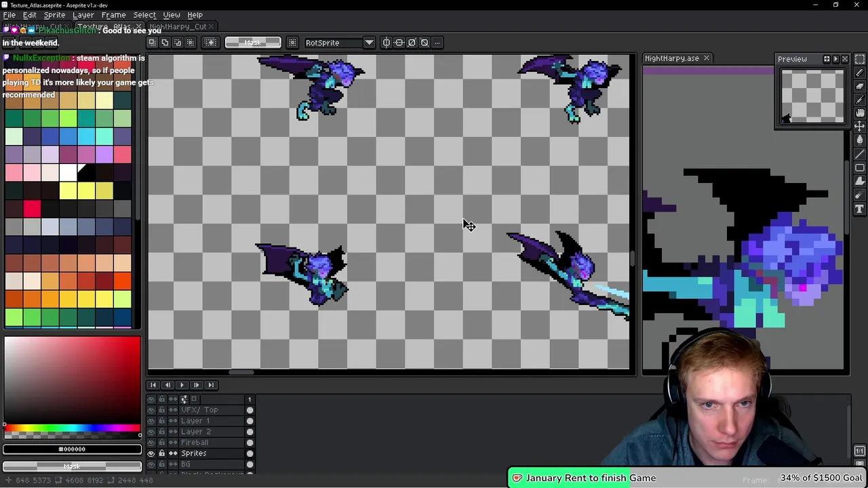Open the Edit menu
Screen dimensions: 868x488
30,15
